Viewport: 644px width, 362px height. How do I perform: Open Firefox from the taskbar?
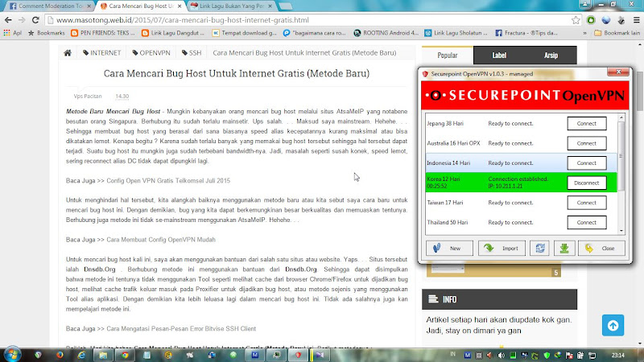pyautogui.click(x=60, y=355)
